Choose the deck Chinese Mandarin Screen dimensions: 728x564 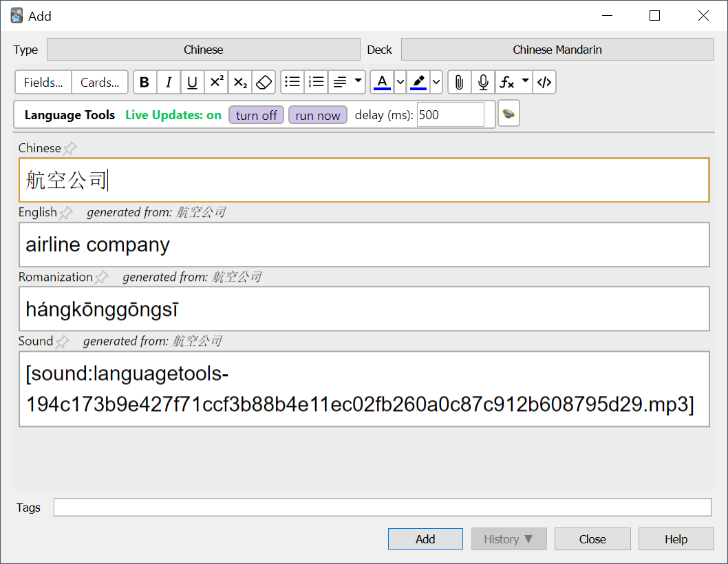click(x=557, y=50)
